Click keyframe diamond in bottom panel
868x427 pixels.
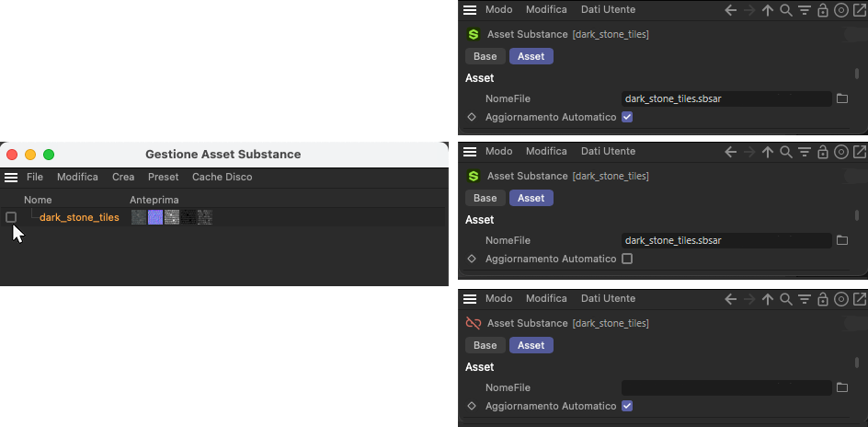472,406
